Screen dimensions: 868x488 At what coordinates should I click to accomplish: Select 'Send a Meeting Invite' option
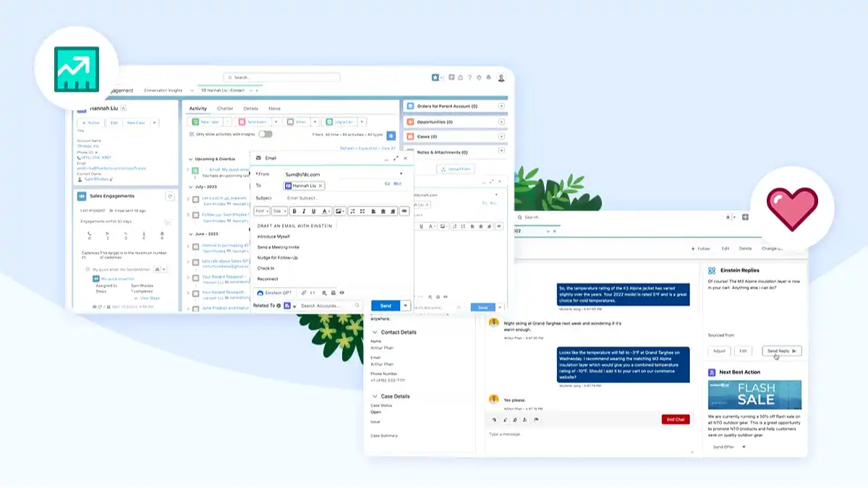pos(278,247)
